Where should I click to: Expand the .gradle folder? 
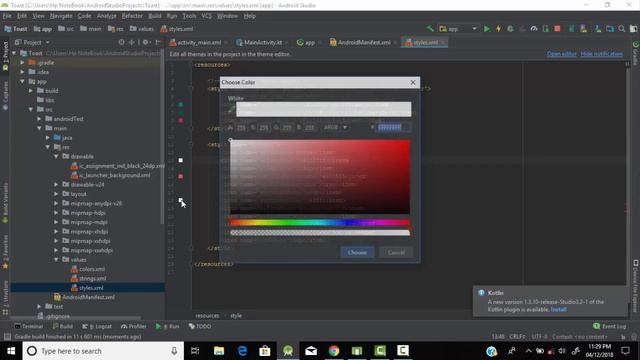(22, 62)
